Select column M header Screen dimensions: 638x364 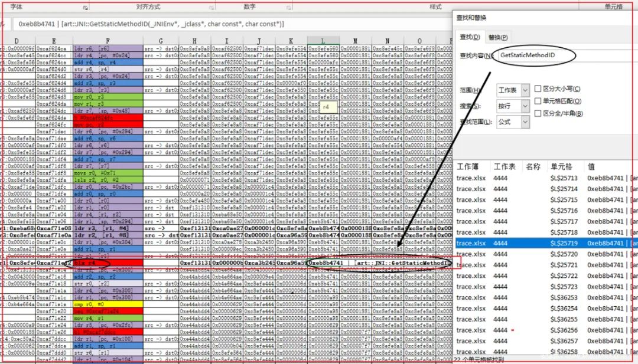pos(356,41)
